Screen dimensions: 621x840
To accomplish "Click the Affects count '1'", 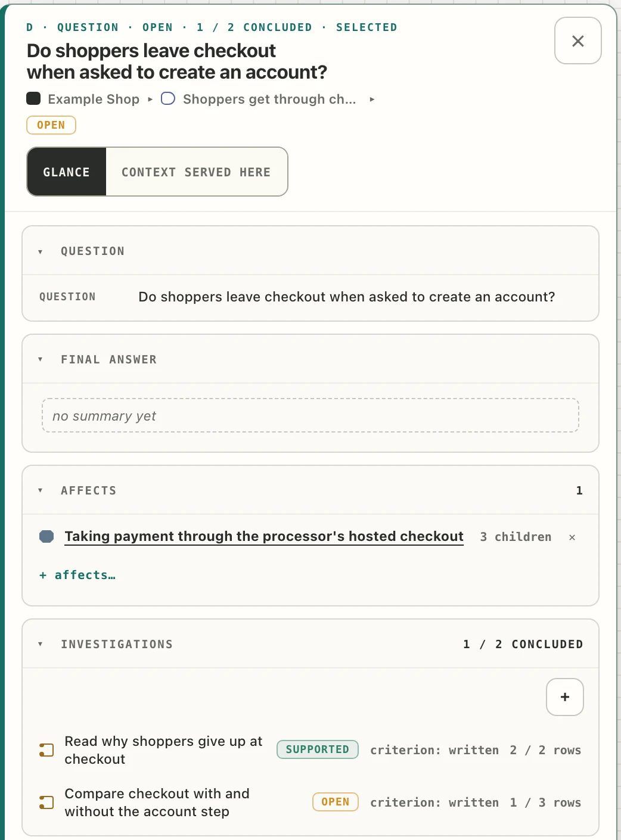I will (x=579, y=490).
